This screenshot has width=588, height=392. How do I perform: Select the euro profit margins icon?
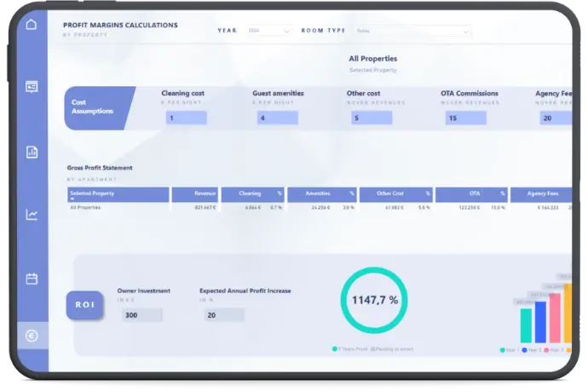pyautogui.click(x=32, y=336)
